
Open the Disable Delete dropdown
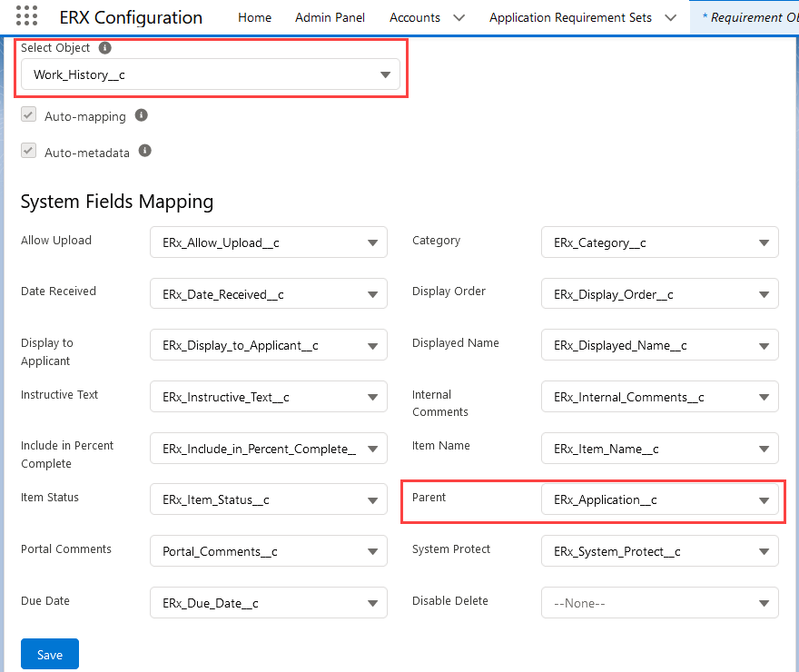click(659, 603)
